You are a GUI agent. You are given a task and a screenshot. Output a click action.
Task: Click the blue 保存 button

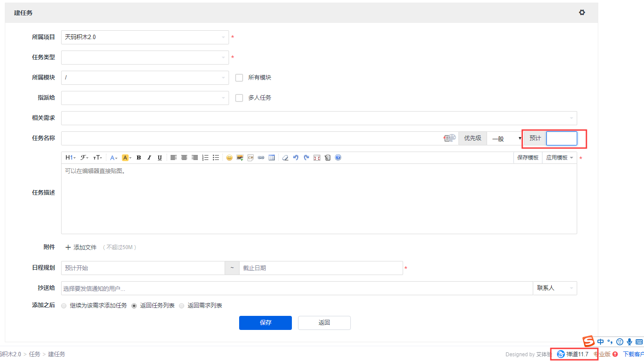265,322
